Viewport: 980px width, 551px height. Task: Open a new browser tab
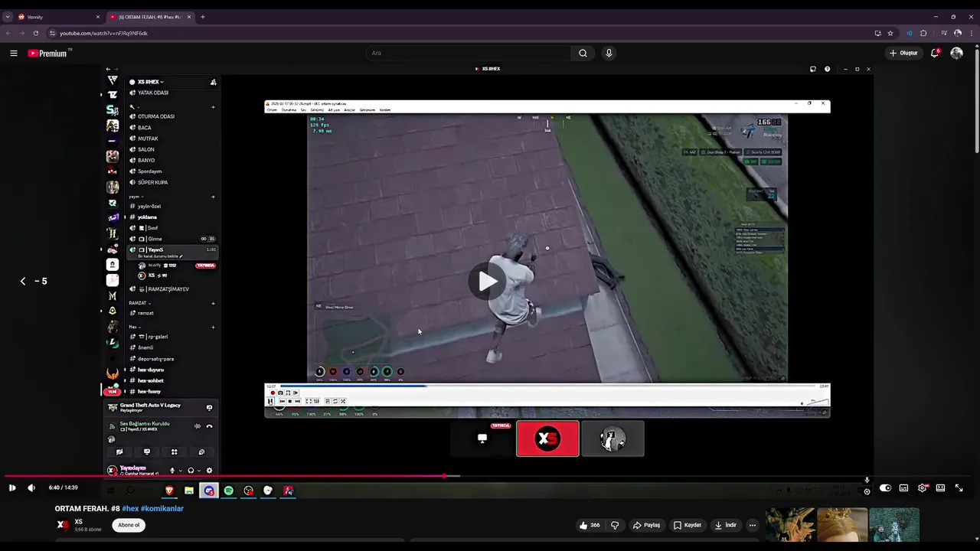[x=203, y=17]
